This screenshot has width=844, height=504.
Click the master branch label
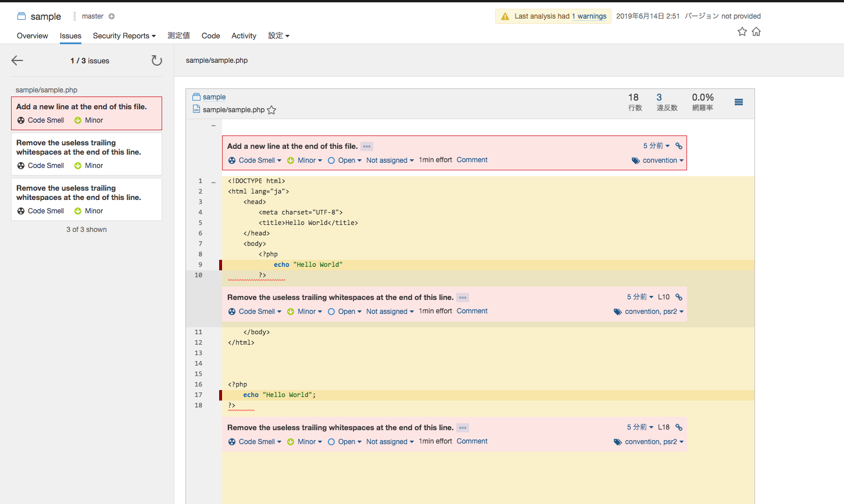pos(92,16)
